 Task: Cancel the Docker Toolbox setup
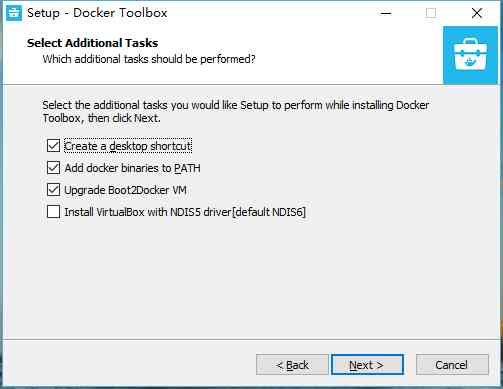coord(452,365)
